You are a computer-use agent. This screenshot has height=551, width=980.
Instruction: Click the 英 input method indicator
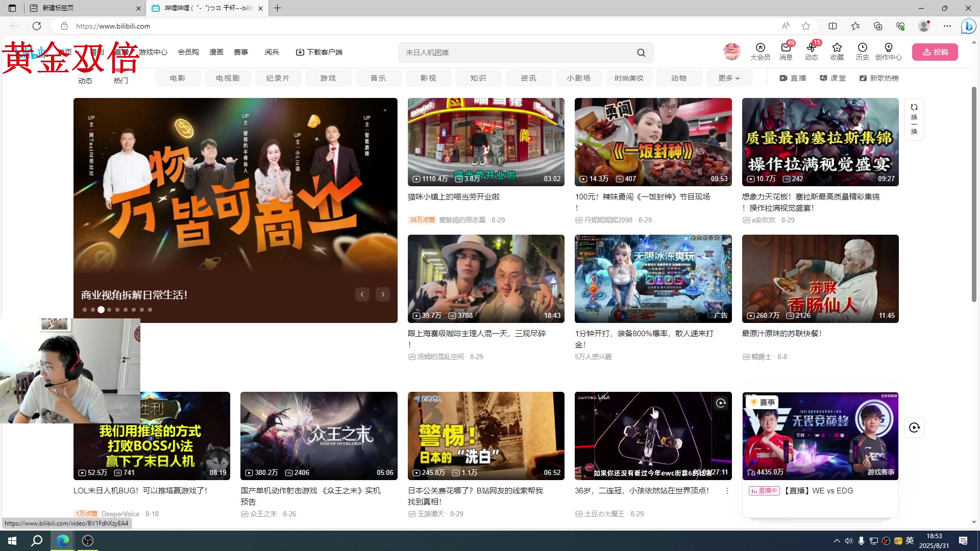[910, 541]
